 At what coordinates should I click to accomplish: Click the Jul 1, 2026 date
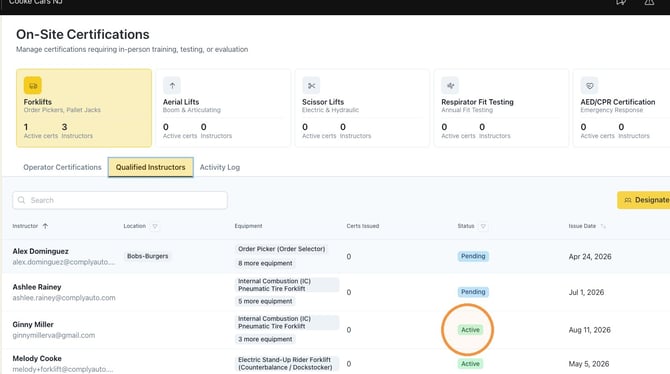(586, 292)
